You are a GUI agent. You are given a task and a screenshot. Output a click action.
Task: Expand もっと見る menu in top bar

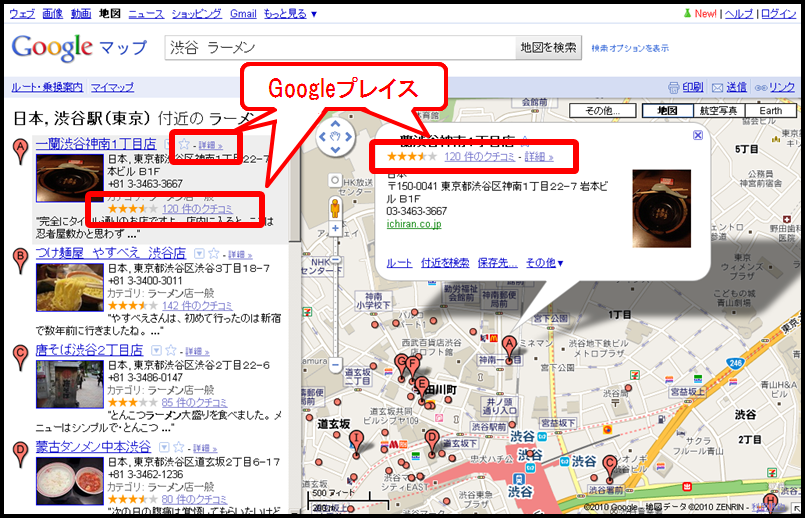290,14
